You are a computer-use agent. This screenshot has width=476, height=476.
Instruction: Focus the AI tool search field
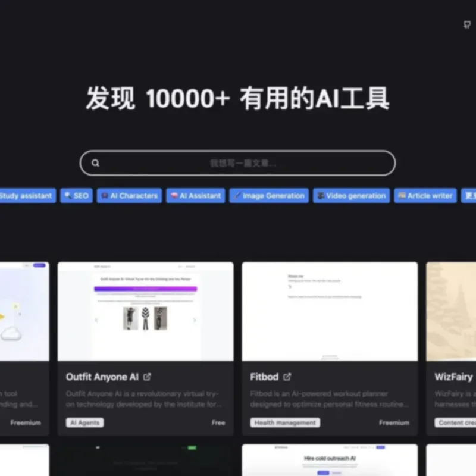tap(237, 163)
